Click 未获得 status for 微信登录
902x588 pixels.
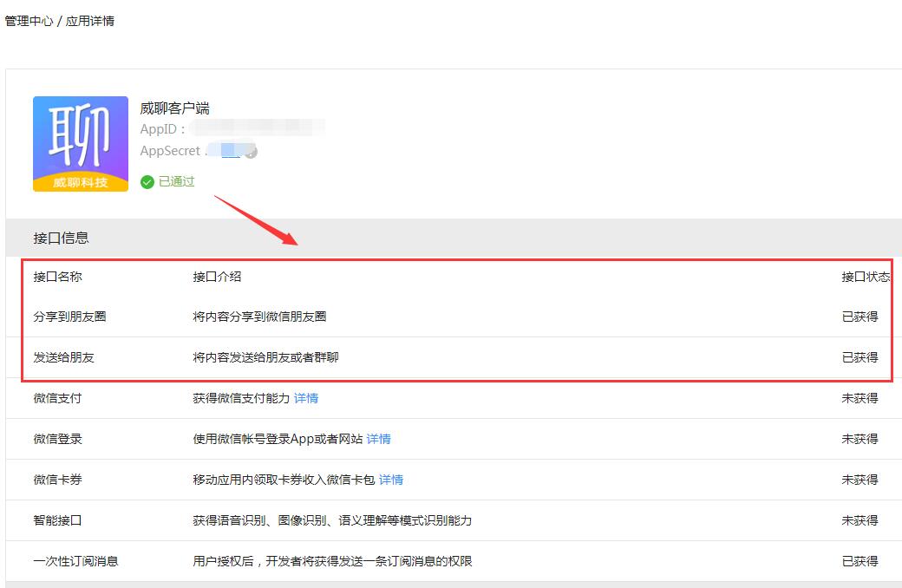tap(860, 439)
